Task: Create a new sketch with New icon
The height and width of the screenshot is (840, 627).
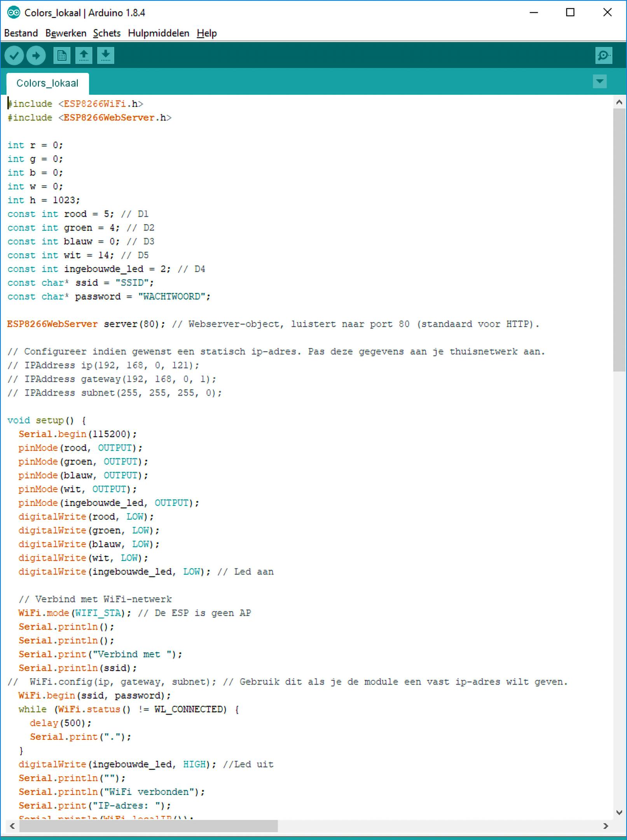Action: (x=62, y=56)
